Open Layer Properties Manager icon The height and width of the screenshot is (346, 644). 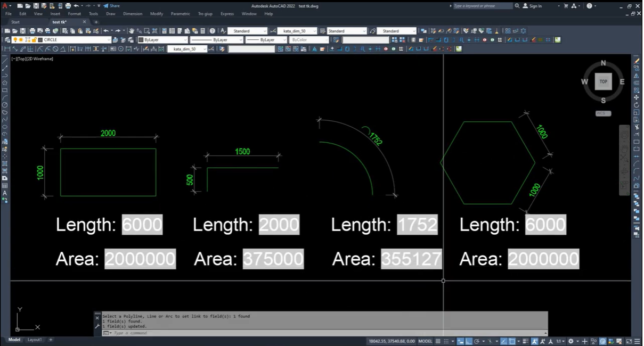7,40
